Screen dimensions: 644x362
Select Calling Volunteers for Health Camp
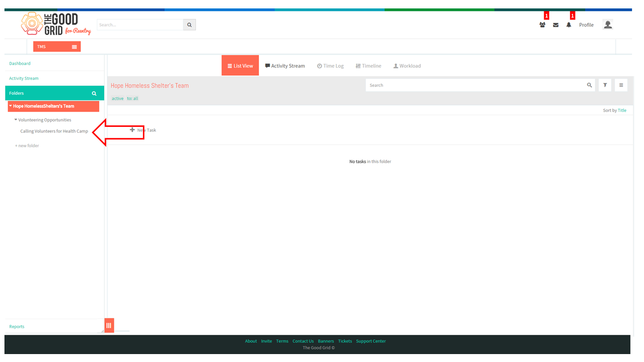(54, 131)
